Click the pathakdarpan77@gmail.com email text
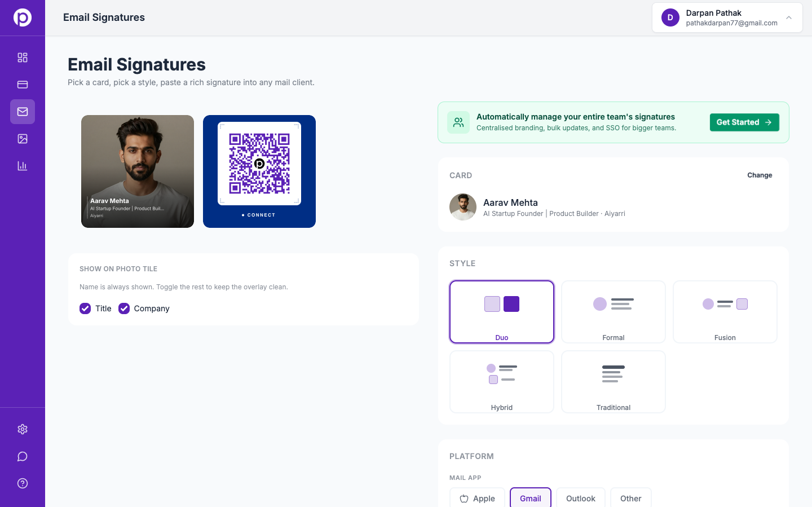The image size is (812, 507). click(732, 23)
